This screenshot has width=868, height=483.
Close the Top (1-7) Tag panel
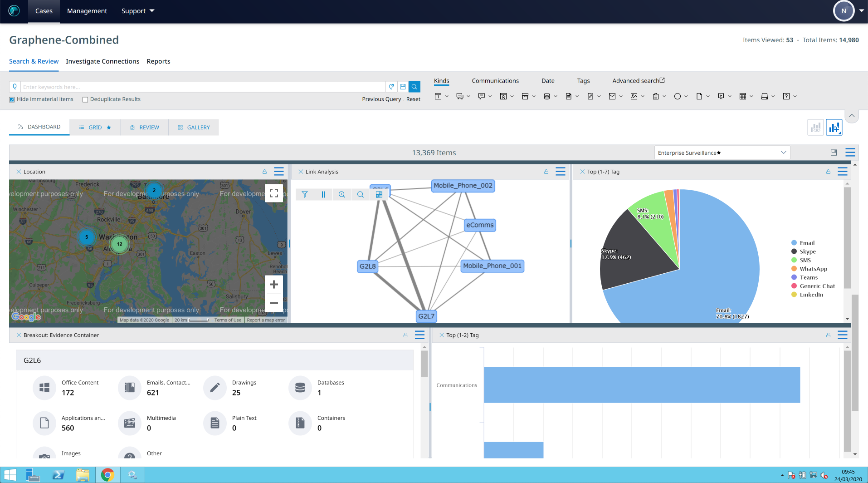(582, 172)
